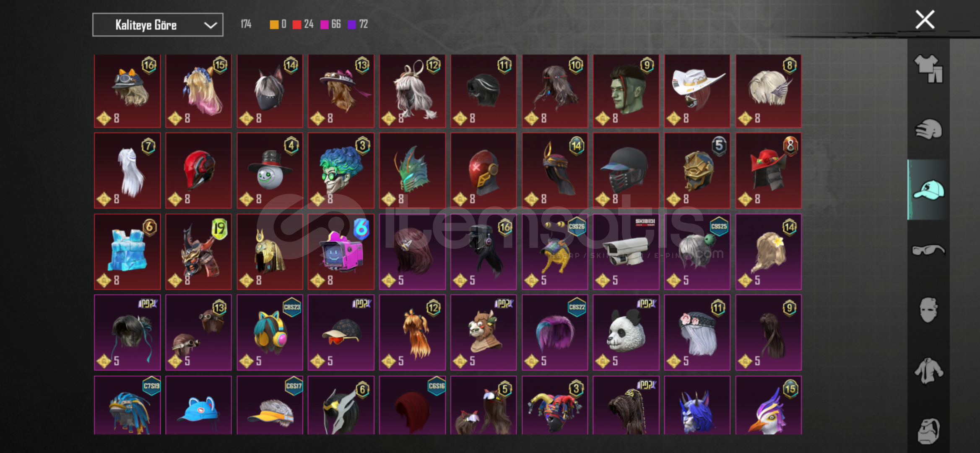Open the backpack category at sidebar bottom

(928, 431)
